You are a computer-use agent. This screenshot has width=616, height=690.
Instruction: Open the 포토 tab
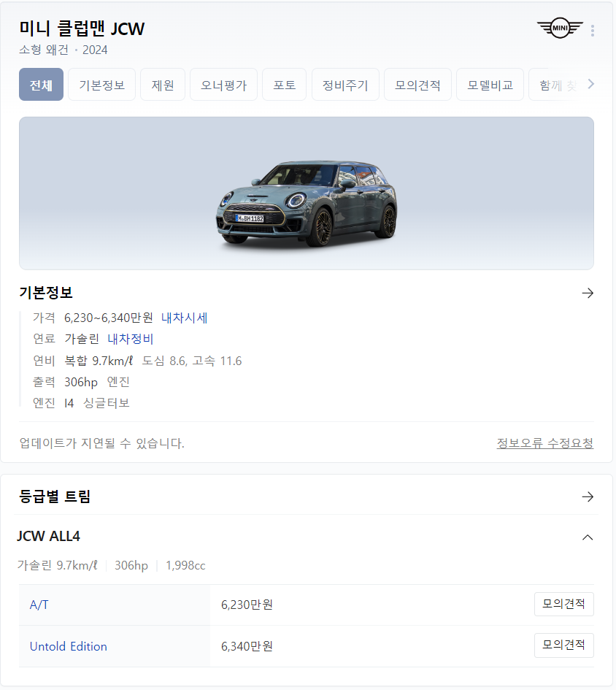[x=284, y=85]
